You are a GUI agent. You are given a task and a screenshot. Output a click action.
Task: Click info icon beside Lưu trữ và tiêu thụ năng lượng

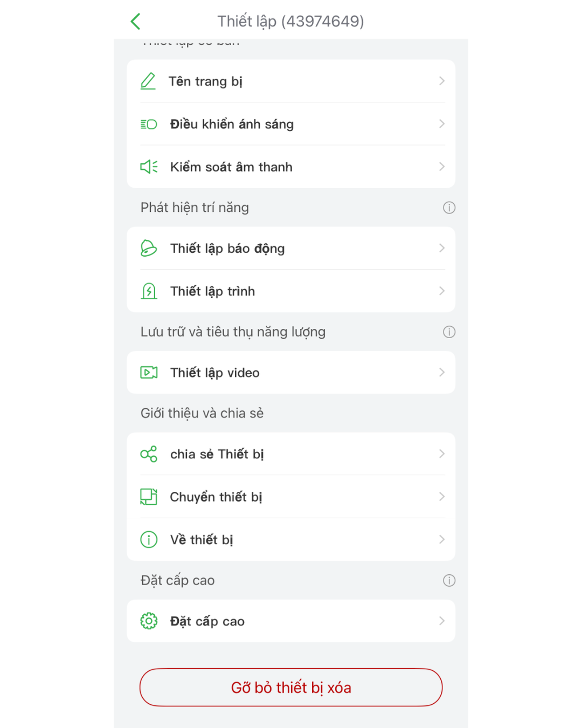[x=449, y=332]
